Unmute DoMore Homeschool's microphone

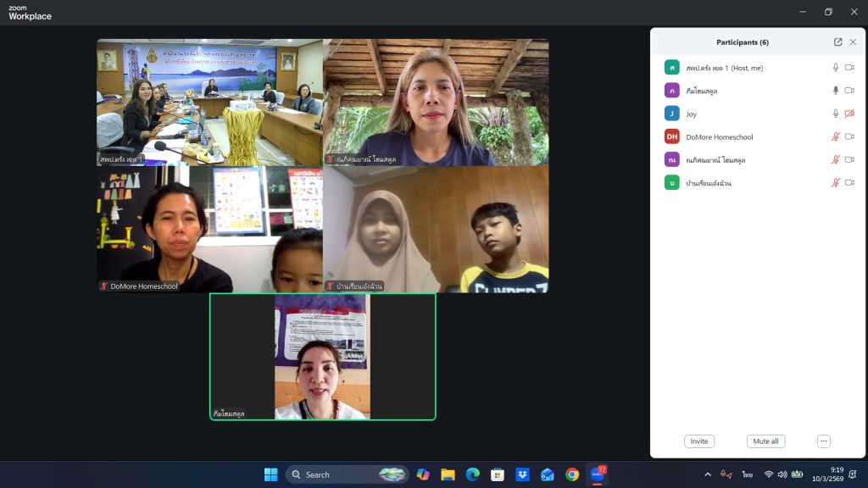coord(835,136)
